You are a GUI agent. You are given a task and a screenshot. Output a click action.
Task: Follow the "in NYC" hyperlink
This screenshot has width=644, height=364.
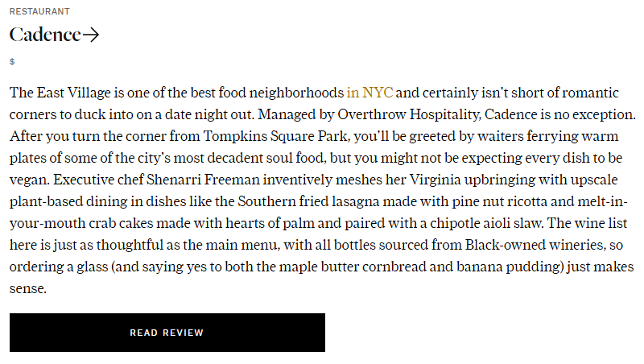[369, 92]
